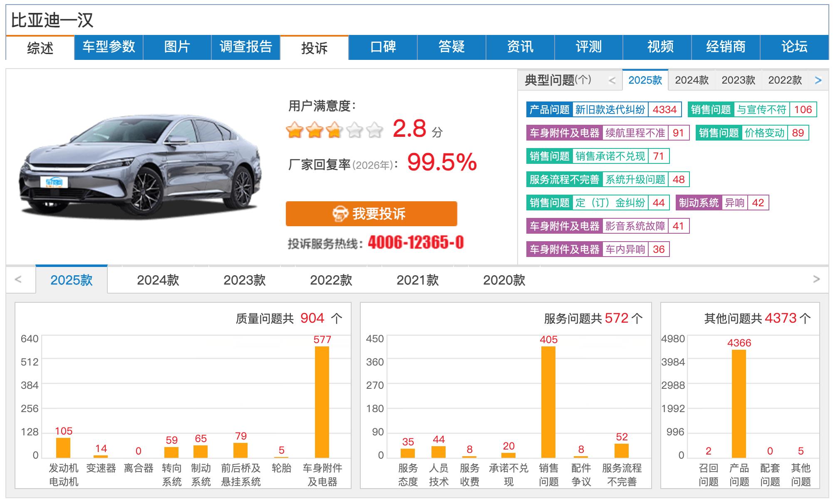The image size is (833, 504).
Task: Click the fifth gray rating star
Action: [x=374, y=130]
